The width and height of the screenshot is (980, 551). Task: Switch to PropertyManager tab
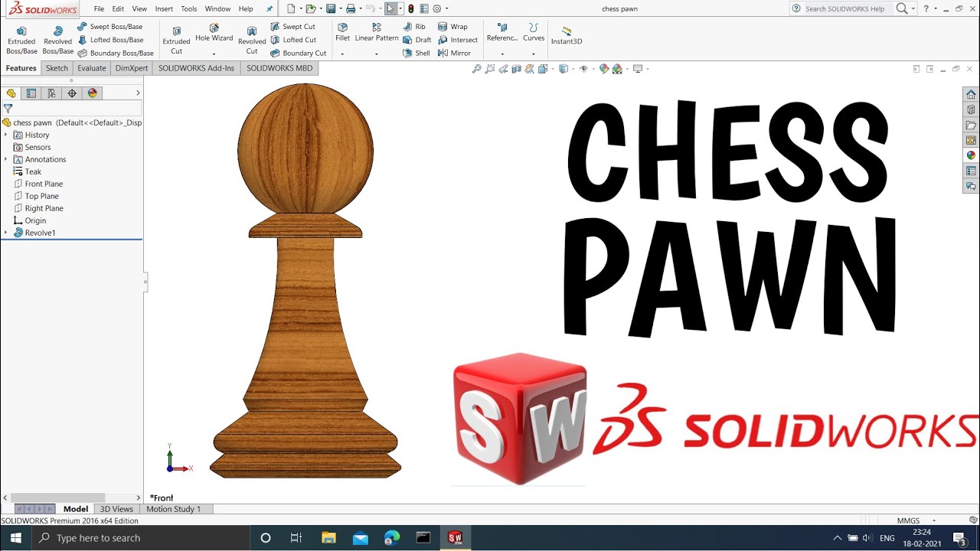31,93
